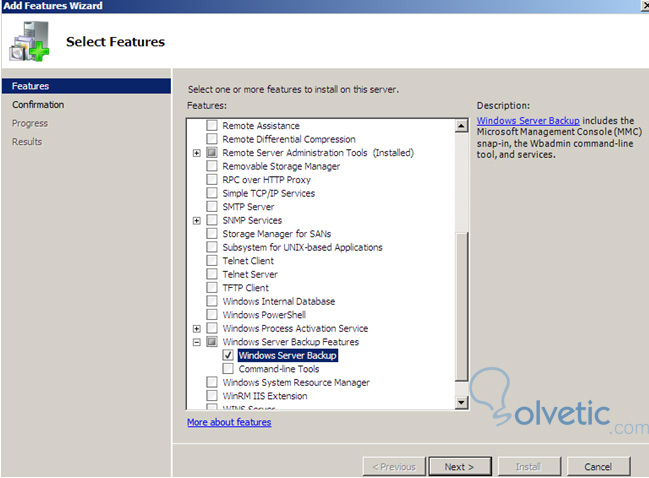Click the features list scroll up arrow
The image size is (649, 478).
pyautogui.click(x=462, y=125)
